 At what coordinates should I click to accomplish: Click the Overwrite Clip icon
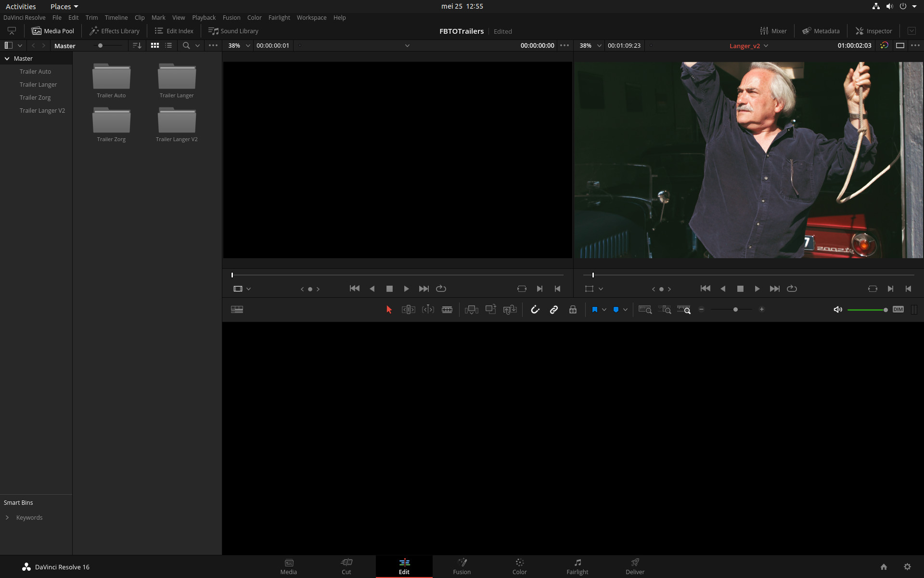pyautogui.click(x=490, y=310)
